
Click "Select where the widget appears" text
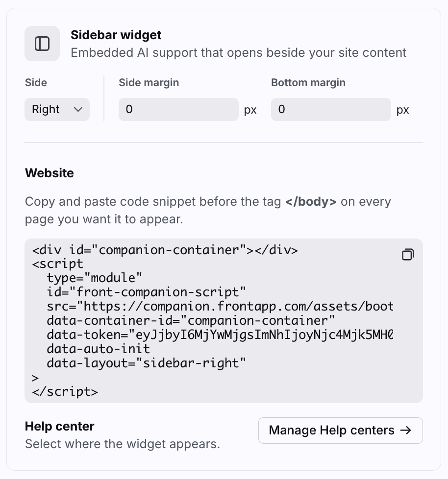pyautogui.click(x=122, y=444)
